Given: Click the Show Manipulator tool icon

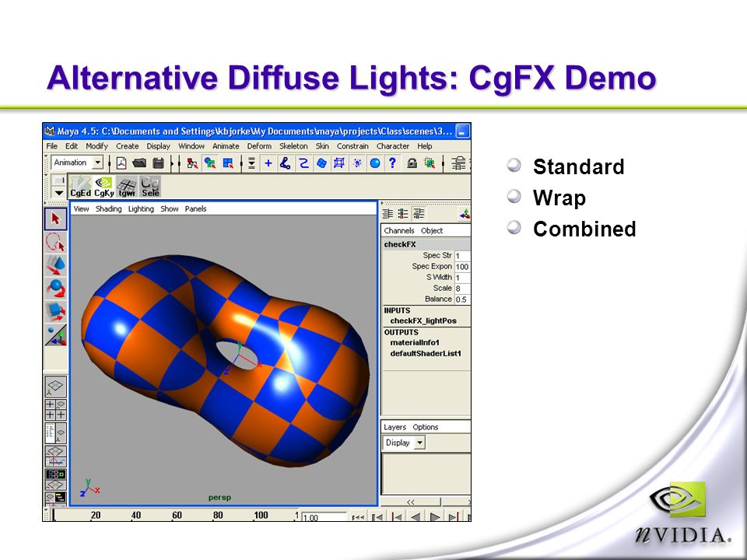Looking at the screenshot, I should coord(56,334).
